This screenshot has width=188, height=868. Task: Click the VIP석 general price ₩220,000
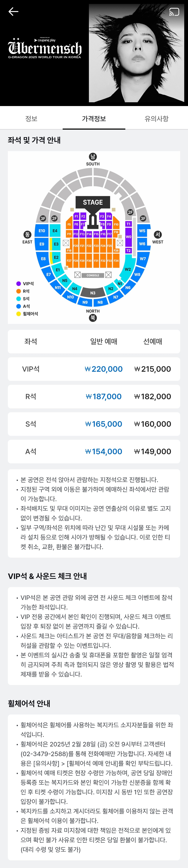[104, 369]
